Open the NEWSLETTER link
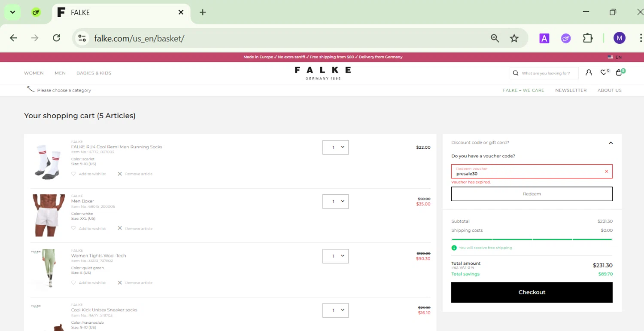Image resolution: width=644 pixels, height=331 pixels. [x=571, y=90]
